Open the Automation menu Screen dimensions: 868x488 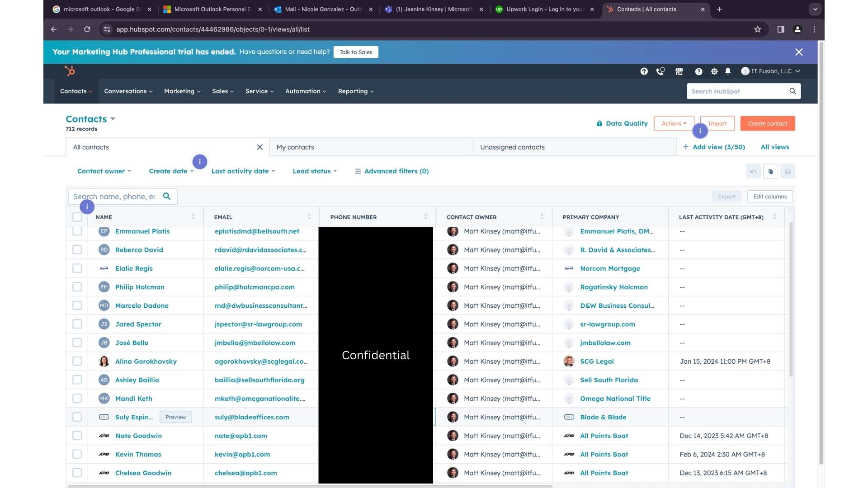pos(306,91)
